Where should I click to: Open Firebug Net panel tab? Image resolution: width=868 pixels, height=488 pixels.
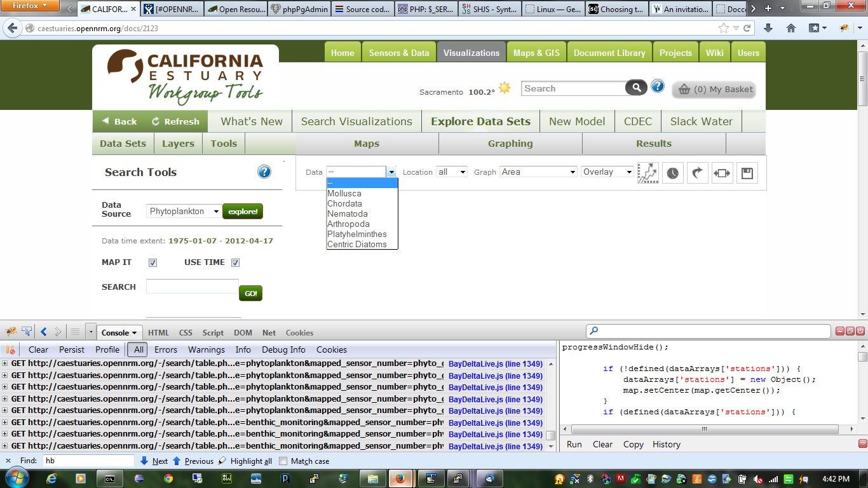click(269, 332)
